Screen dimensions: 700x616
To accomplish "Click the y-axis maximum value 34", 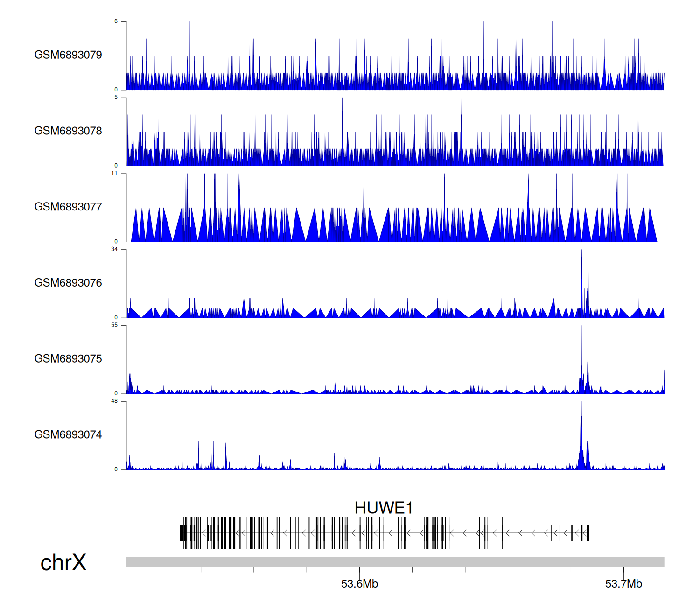I will tap(114, 249).
